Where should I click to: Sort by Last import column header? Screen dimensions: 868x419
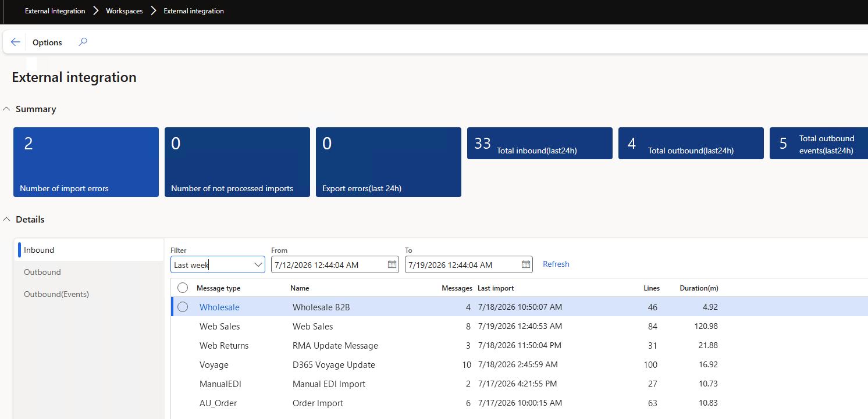click(496, 288)
